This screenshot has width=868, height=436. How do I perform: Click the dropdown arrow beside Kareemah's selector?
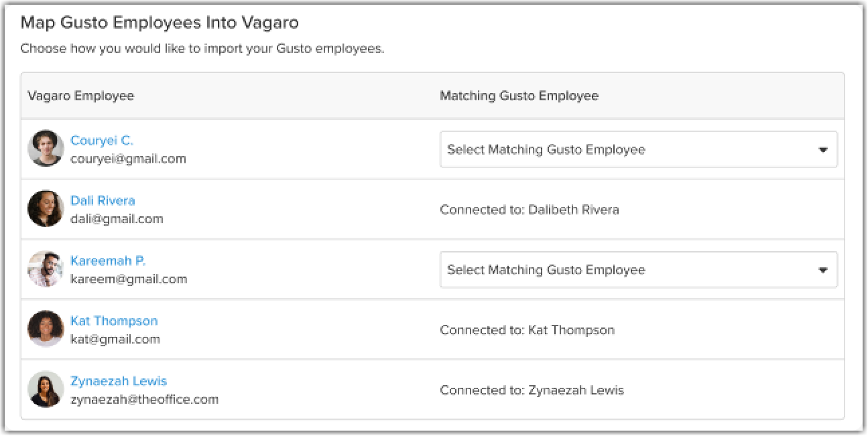[x=823, y=269]
